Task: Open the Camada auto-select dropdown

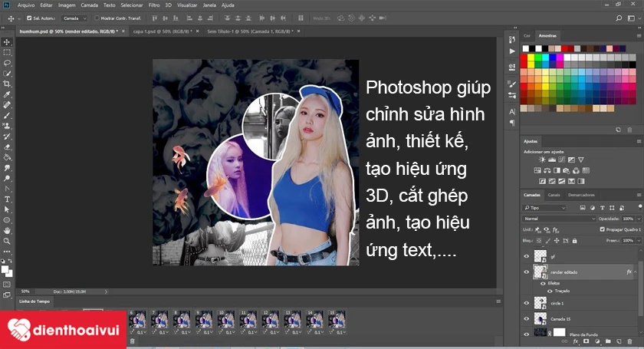Action: click(74, 18)
